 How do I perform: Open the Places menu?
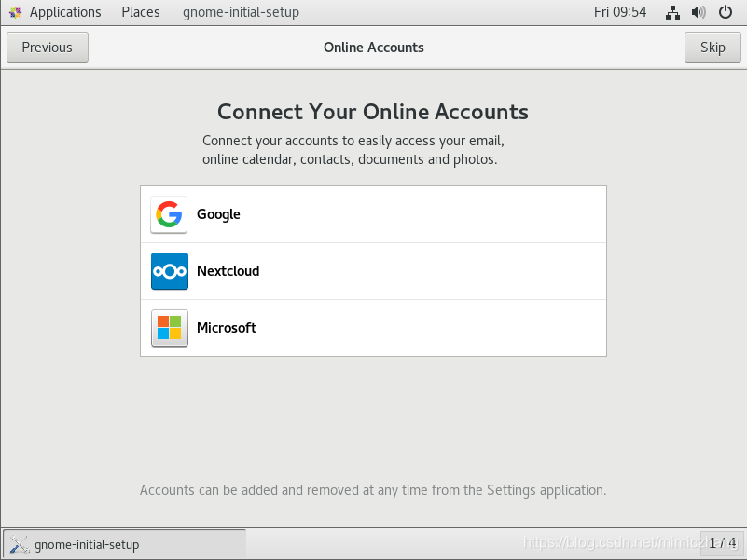coord(141,12)
